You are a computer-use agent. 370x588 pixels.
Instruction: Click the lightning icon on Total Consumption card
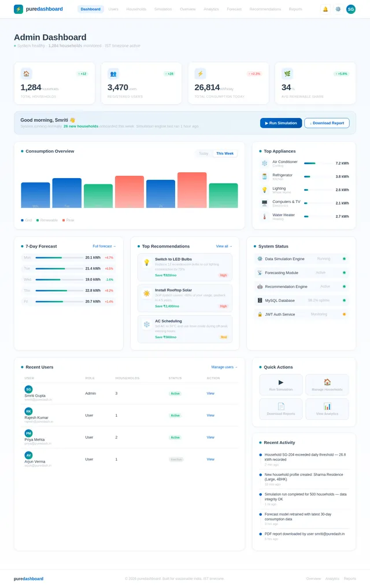tap(200, 74)
